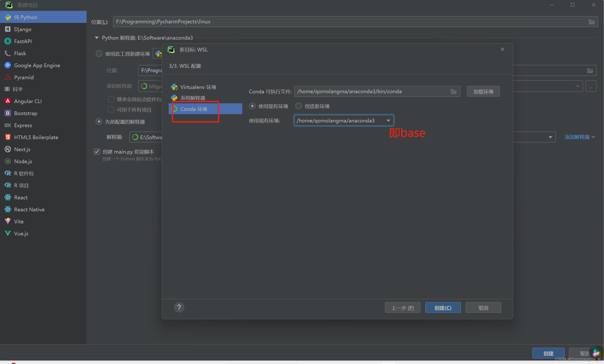The width and height of the screenshot is (604, 364).
Task: Close the 新目标: WSL dialog
Action: point(502,50)
